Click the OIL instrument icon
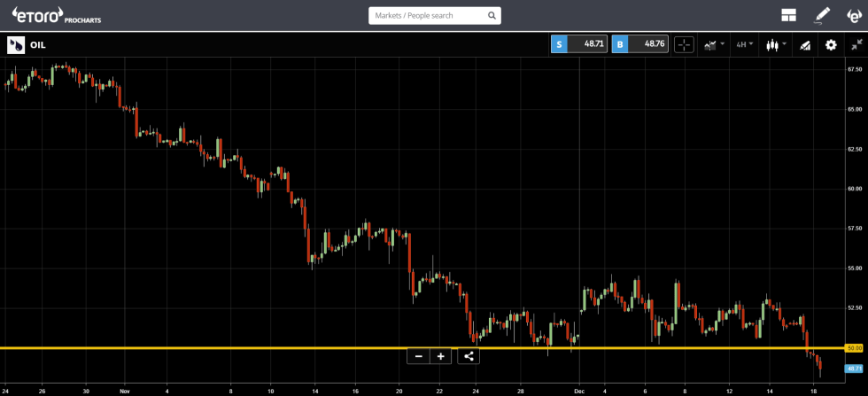Image resolution: width=868 pixels, height=396 pixels. coord(16,44)
